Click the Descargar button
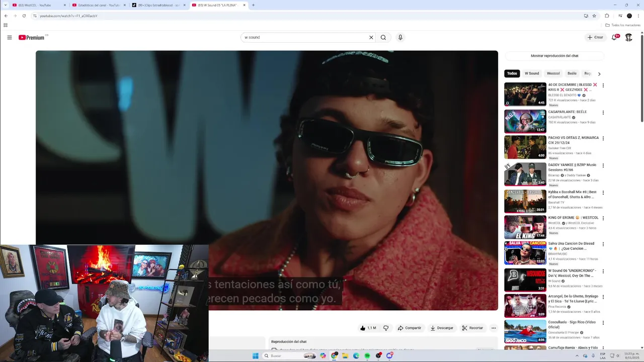The width and height of the screenshot is (644, 362). [x=442, y=328]
